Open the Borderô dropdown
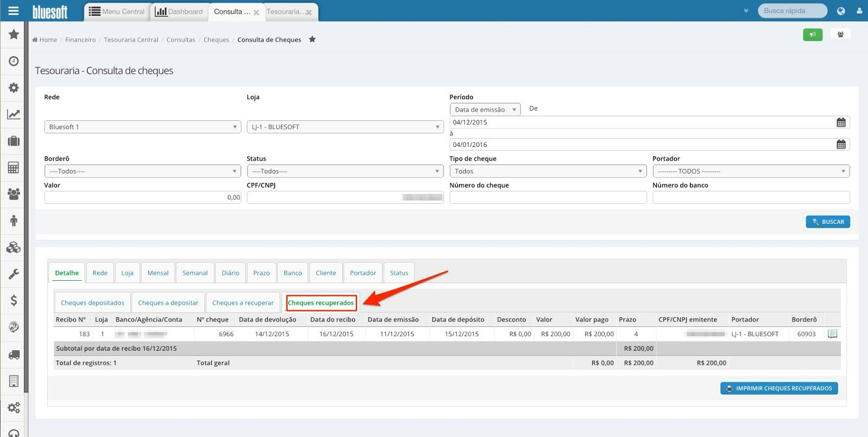The height and width of the screenshot is (437, 868). coord(143,171)
